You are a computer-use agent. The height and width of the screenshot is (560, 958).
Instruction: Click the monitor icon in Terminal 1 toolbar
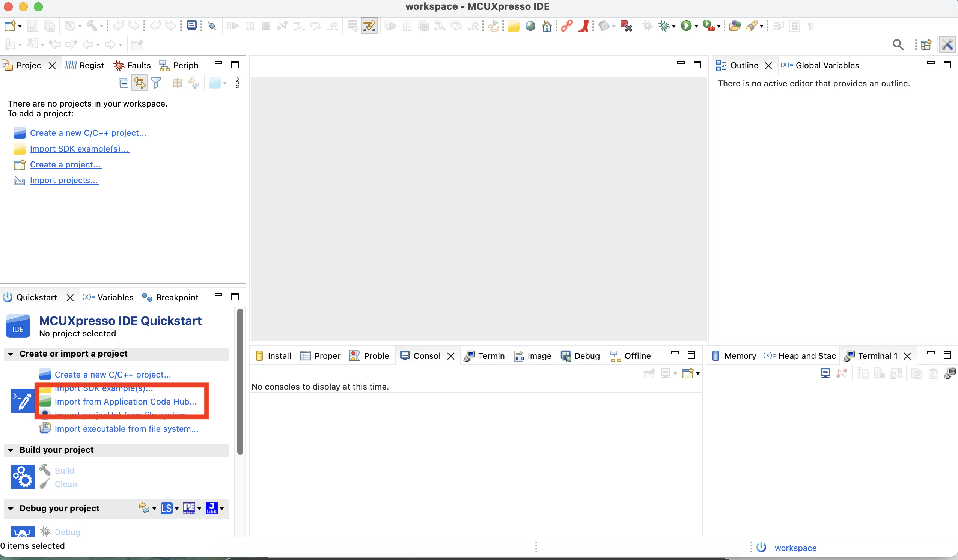(x=825, y=373)
